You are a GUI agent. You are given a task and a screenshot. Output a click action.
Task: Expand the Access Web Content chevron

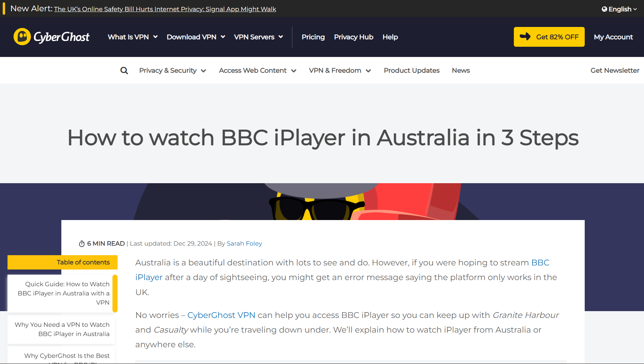point(294,71)
